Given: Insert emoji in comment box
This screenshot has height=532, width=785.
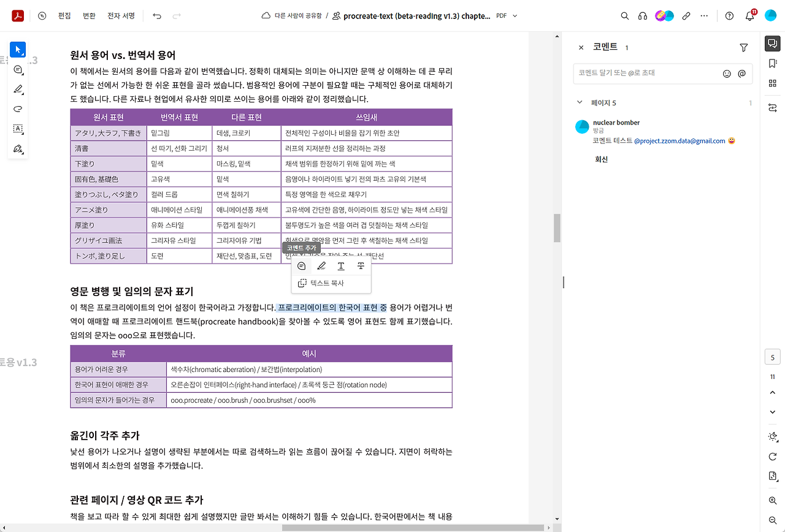Looking at the screenshot, I should click(727, 74).
